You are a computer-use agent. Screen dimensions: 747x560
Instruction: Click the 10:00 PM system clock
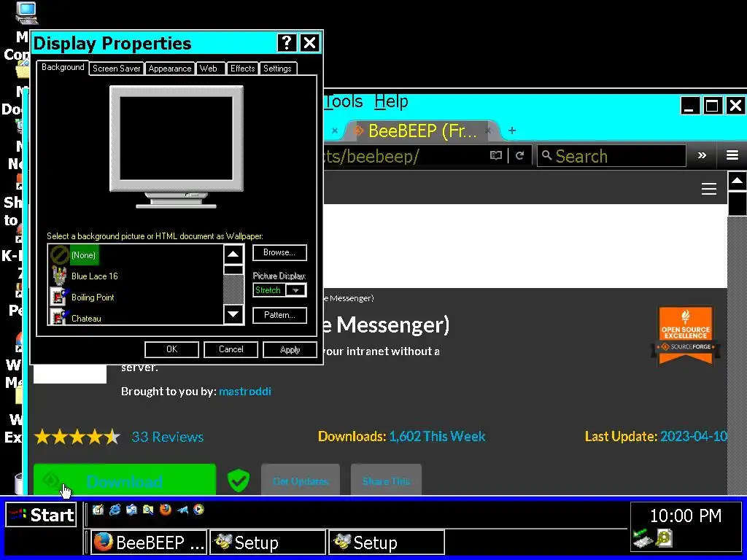point(686,516)
